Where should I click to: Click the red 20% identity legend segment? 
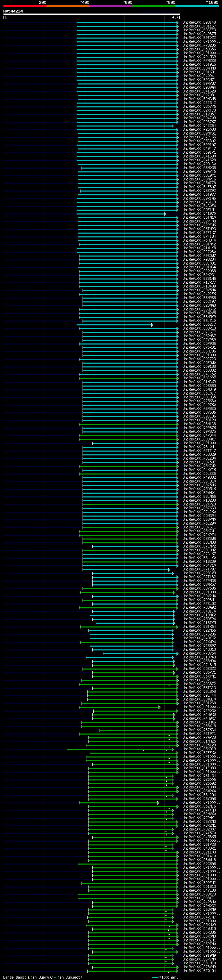tap(25, 6)
